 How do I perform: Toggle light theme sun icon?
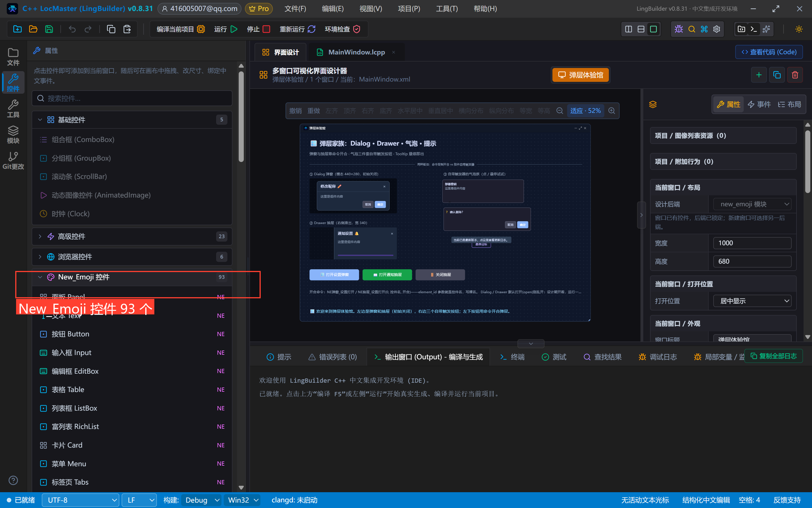click(799, 29)
